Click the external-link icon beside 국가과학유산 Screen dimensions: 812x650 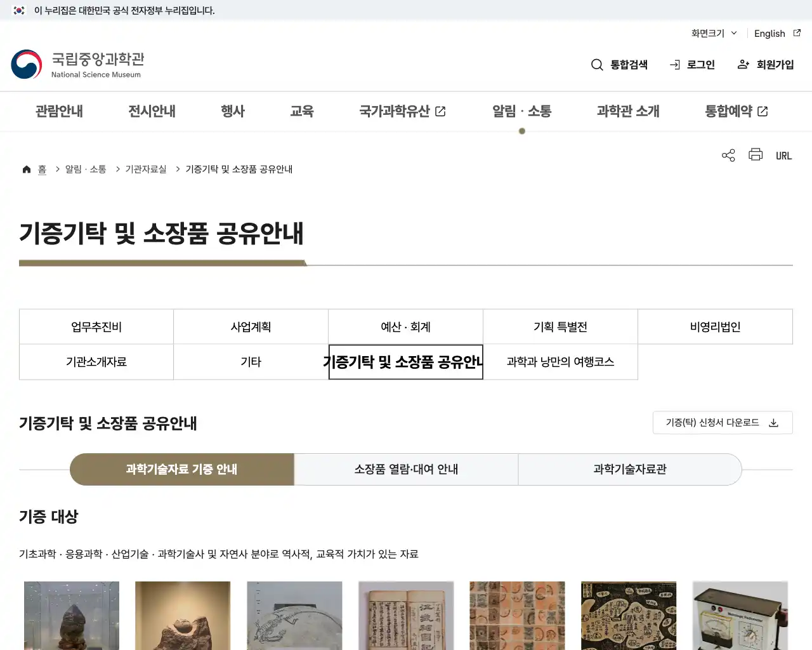[442, 110]
